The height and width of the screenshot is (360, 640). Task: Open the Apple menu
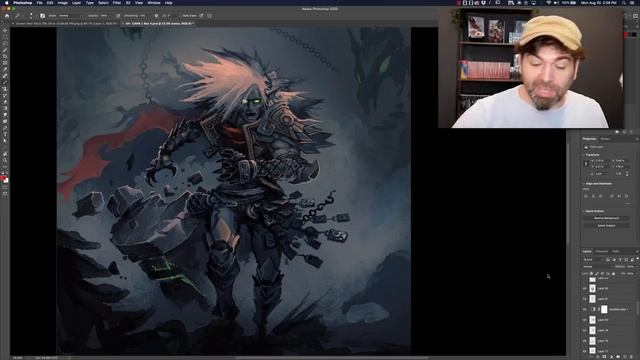6,2
